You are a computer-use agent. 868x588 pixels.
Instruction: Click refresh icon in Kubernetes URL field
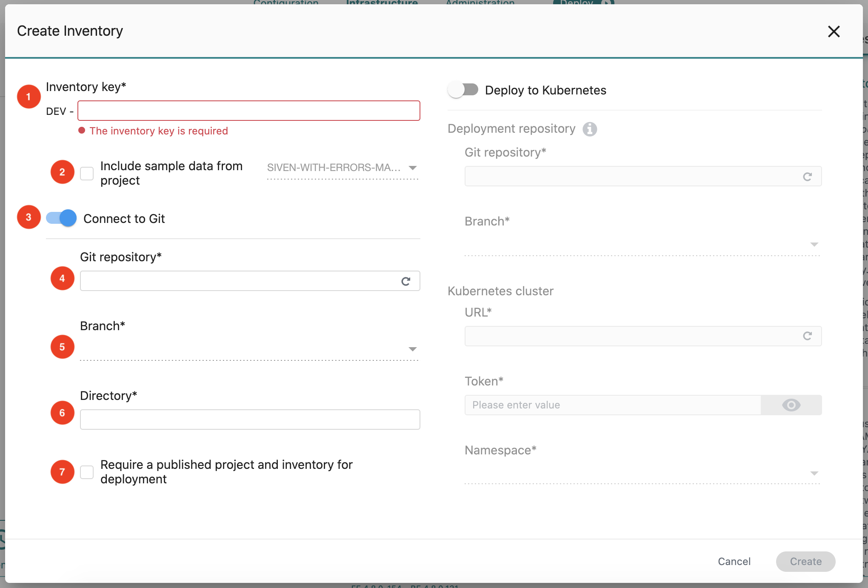[807, 336]
